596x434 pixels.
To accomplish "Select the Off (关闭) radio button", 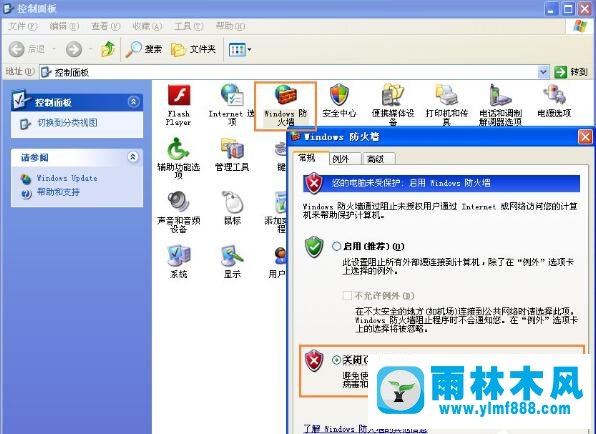I will click(336, 360).
